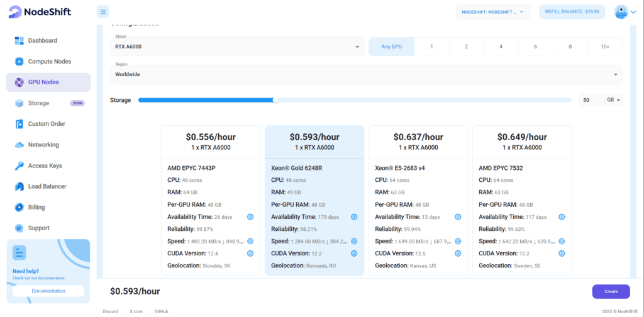Click the Storage cube icon
644x317 pixels.
click(19, 103)
